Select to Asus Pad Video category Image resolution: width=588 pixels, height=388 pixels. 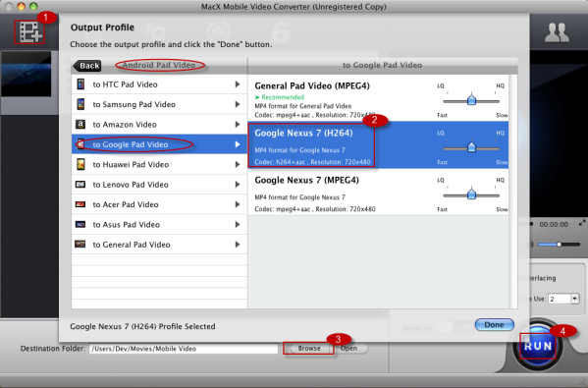tap(159, 224)
